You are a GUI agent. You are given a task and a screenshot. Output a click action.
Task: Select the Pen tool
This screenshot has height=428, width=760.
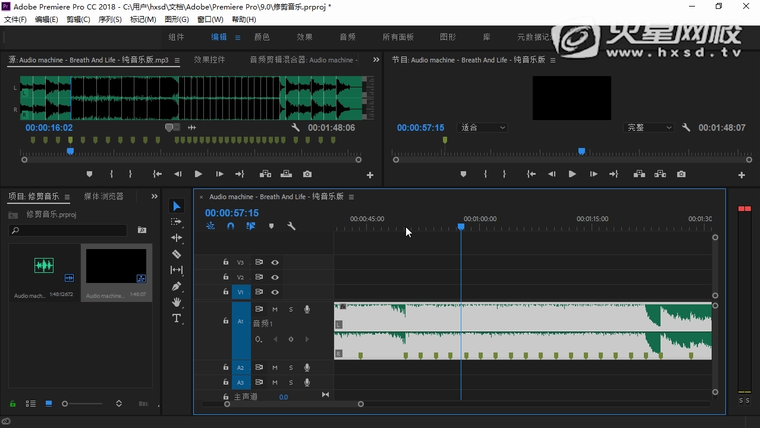pos(177,286)
